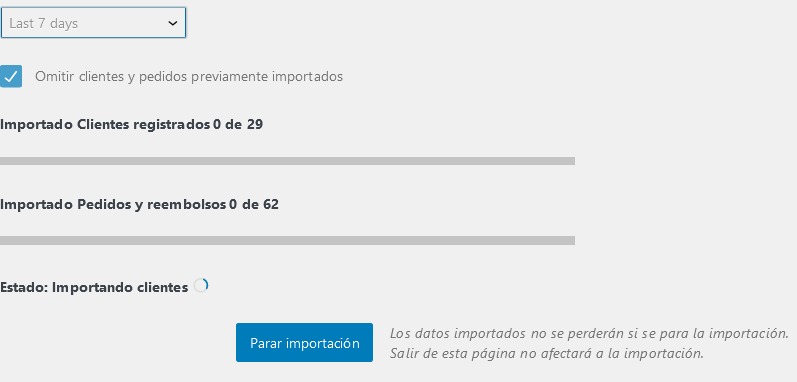This screenshot has height=382, width=797.
Task: Click the checkmark icon in the checkbox
Action: (11, 77)
